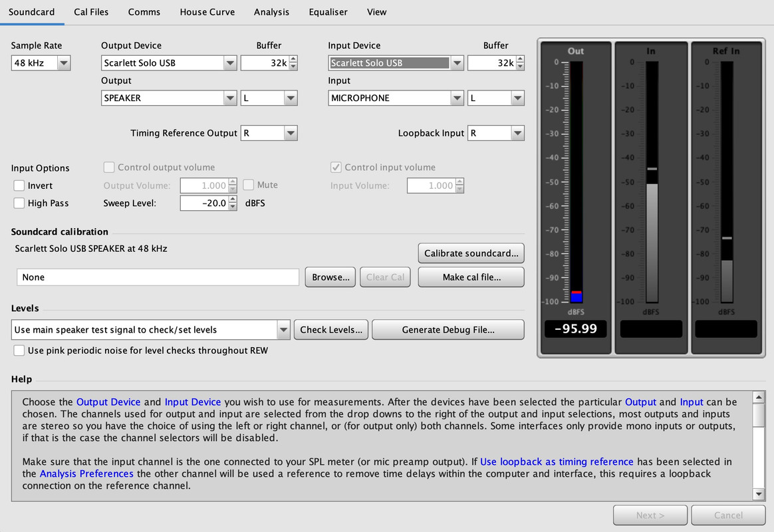The width and height of the screenshot is (774, 532).
Task: Decrease the output buffer size
Action: [x=294, y=66]
